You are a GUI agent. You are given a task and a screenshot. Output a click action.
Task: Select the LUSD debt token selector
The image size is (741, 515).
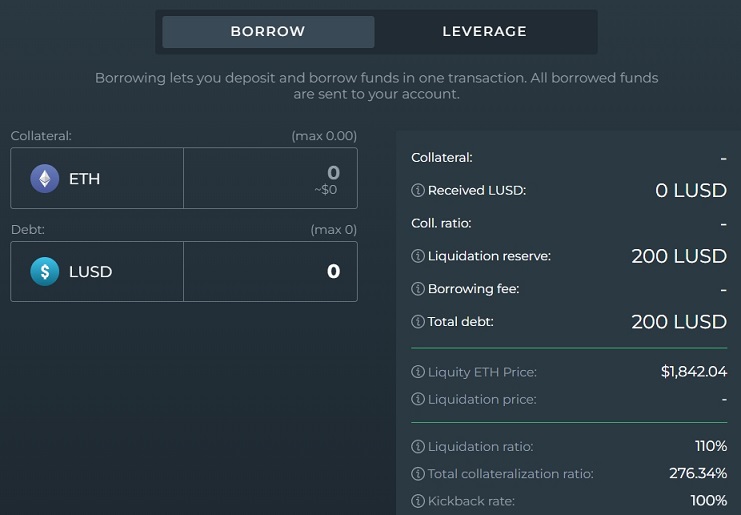(x=97, y=272)
